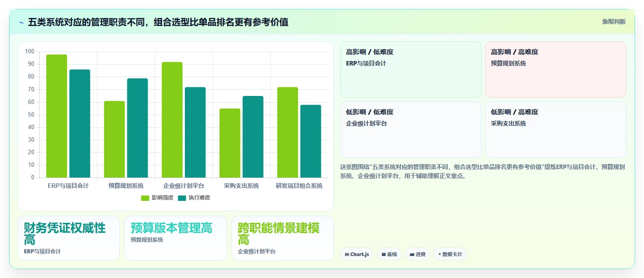The image size is (644, 278).
Task: Click 企业级计划平台 text in the quadrant card
Action: (x=366, y=123)
